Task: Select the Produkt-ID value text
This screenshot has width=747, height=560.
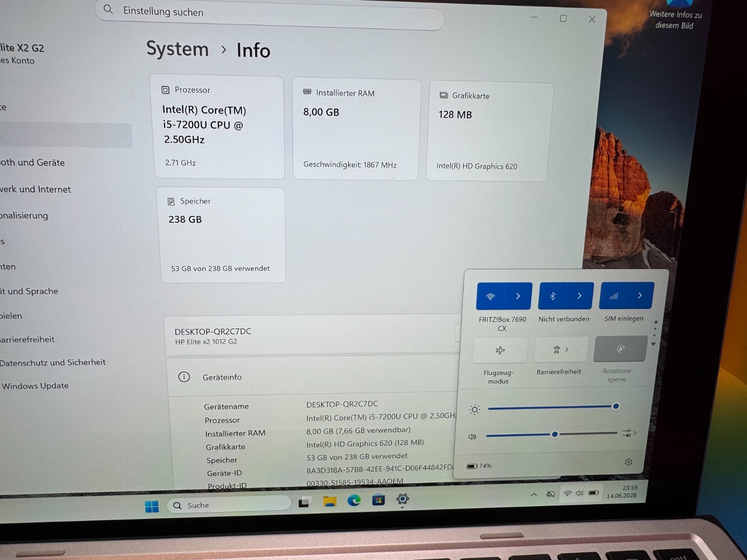Action: click(x=355, y=482)
